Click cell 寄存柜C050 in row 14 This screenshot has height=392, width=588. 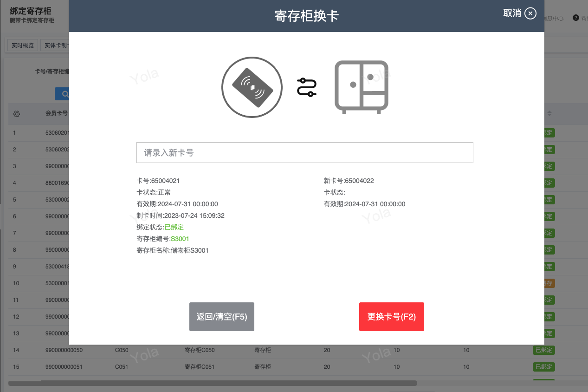(x=200, y=350)
